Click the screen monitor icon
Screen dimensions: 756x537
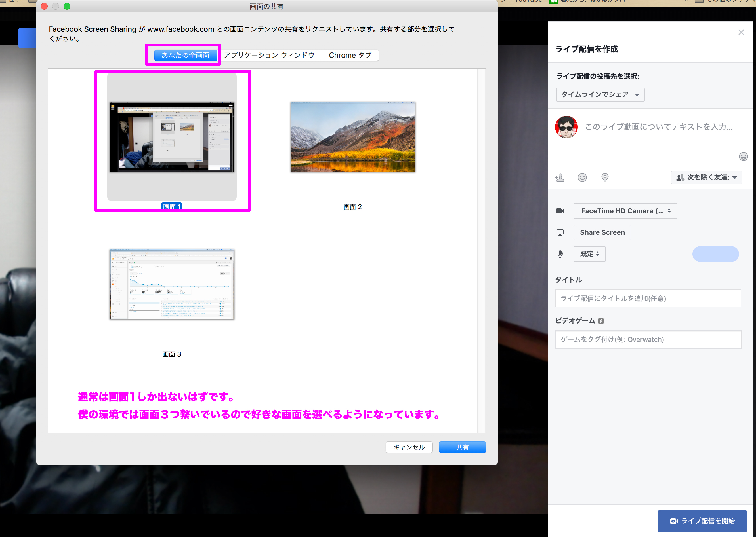pos(560,232)
